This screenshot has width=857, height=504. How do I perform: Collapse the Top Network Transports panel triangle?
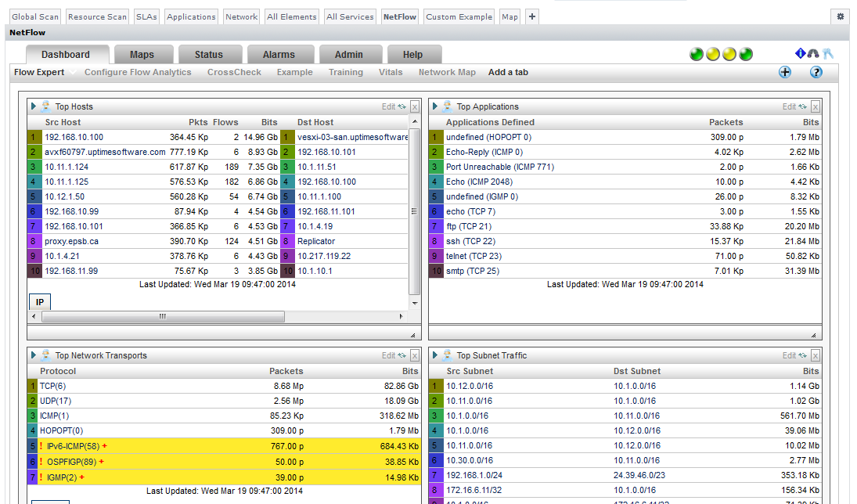34,355
